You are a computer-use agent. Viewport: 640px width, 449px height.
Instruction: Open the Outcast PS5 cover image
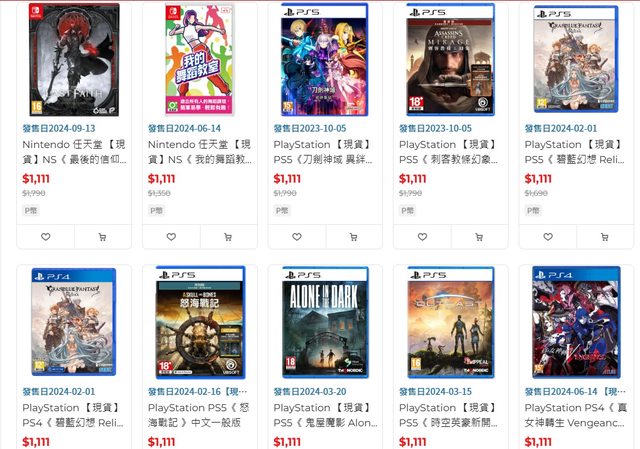pos(451,322)
